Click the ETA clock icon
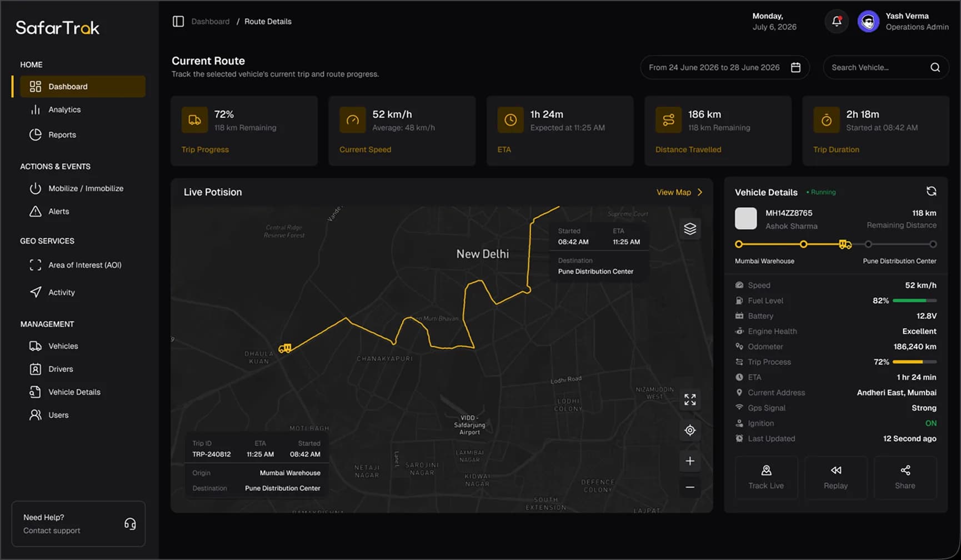The image size is (961, 560). [510, 120]
